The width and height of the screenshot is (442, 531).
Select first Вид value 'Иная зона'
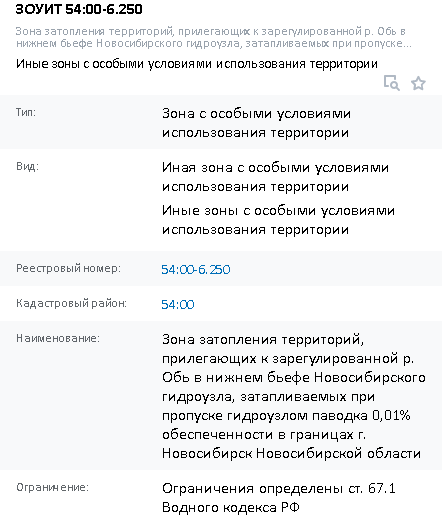tap(275, 177)
